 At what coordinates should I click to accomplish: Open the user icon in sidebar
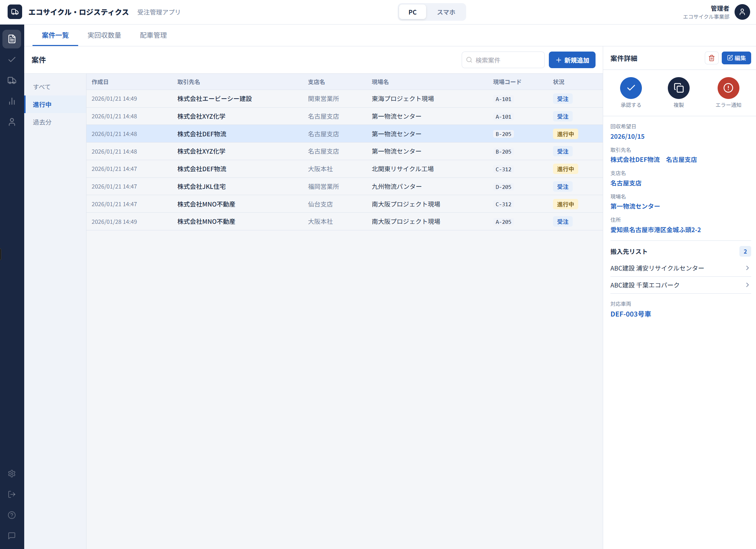pos(12,122)
